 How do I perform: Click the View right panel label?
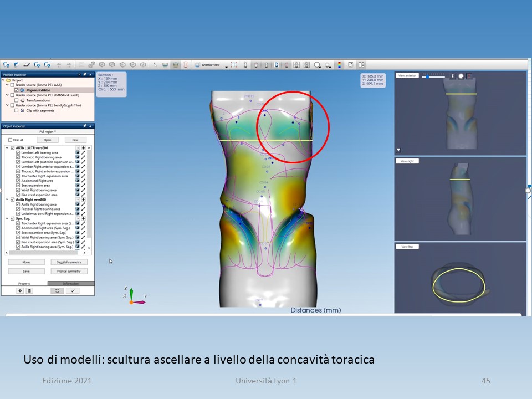coord(407,161)
